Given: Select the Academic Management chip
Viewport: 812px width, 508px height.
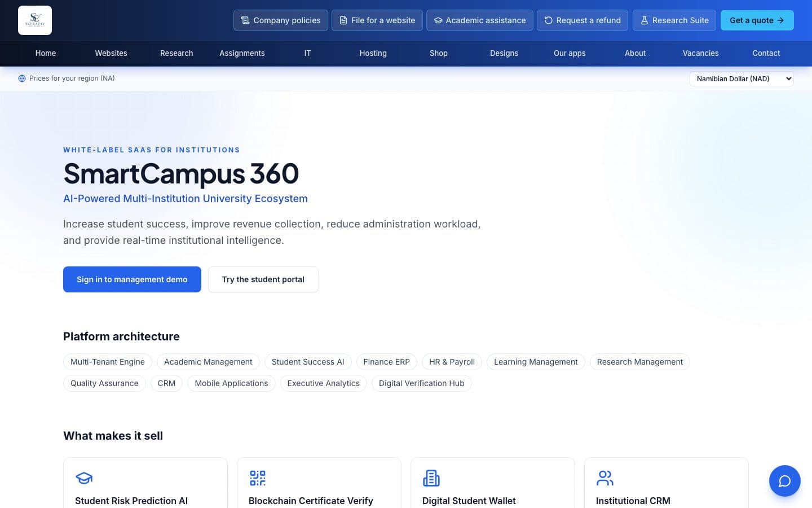Looking at the screenshot, I should click(x=208, y=362).
